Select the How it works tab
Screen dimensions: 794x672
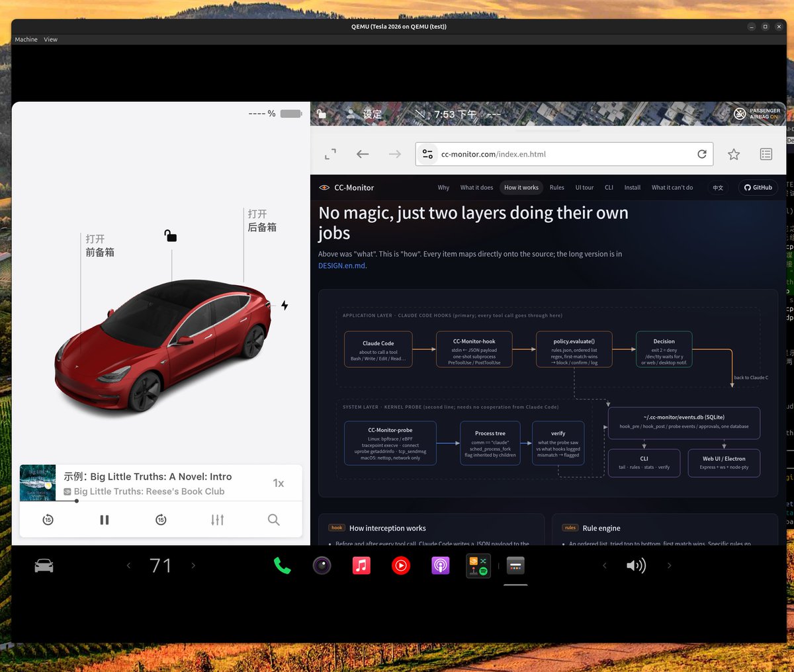coord(521,188)
